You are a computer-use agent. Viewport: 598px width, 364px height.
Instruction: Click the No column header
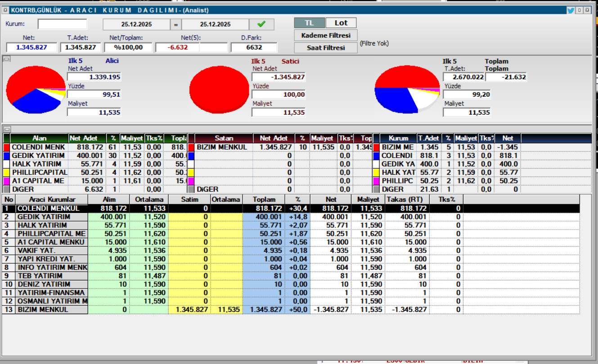tap(9, 199)
